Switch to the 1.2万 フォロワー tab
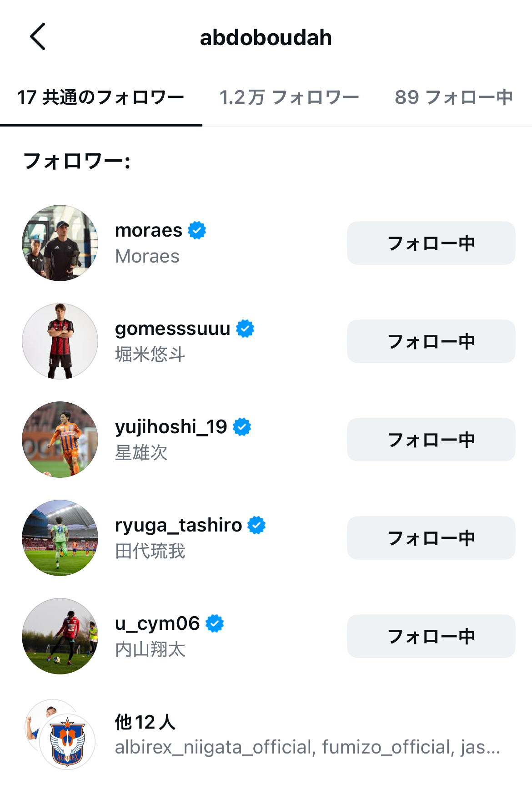 (289, 97)
